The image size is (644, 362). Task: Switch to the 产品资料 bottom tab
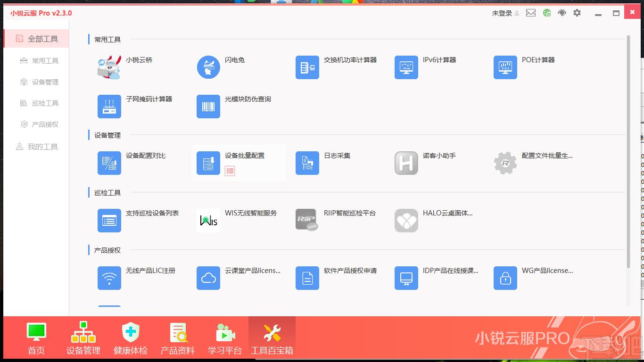[178, 339]
